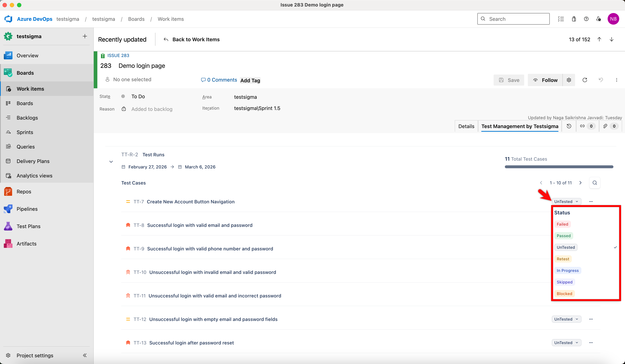The image size is (625, 364).
Task: Collapse the TT-R-2 Test Runs section
Action: coord(111,162)
